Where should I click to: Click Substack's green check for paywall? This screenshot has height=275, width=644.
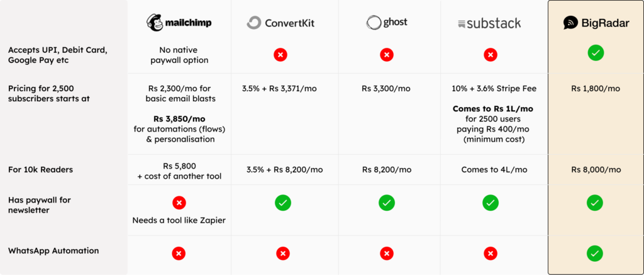tap(491, 203)
